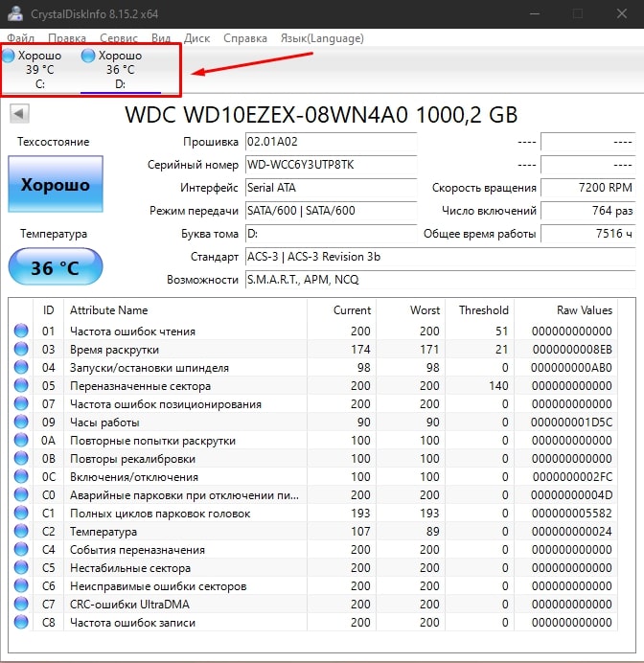This screenshot has height=663, width=644.
Task: Click the Threshold column header
Action: [479, 309]
